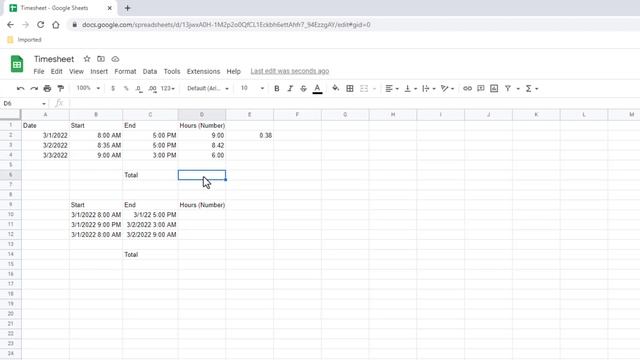
Task: Open the text rotation dropdown
Action: 447,89
